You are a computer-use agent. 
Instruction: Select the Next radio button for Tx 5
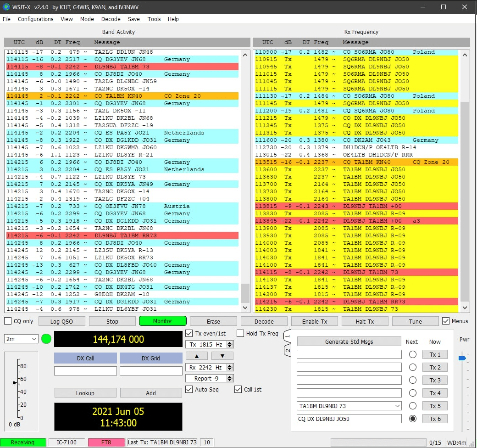(x=412, y=406)
